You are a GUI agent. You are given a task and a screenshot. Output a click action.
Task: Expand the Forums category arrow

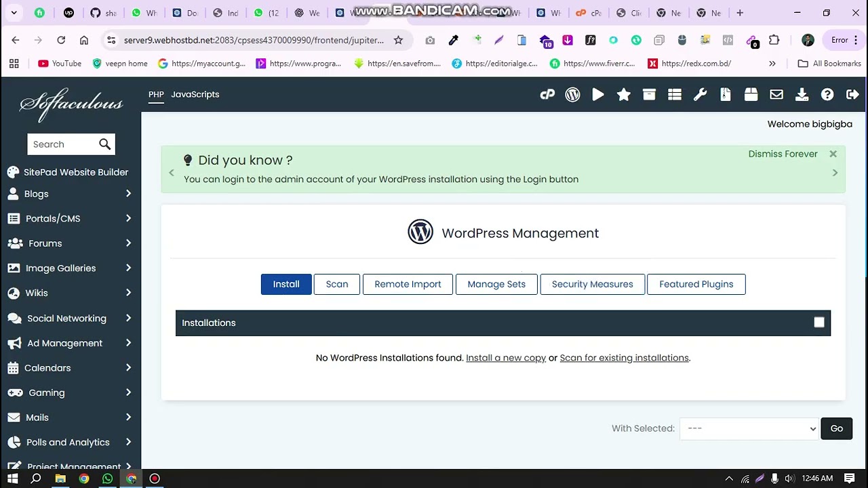coord(128,243)
